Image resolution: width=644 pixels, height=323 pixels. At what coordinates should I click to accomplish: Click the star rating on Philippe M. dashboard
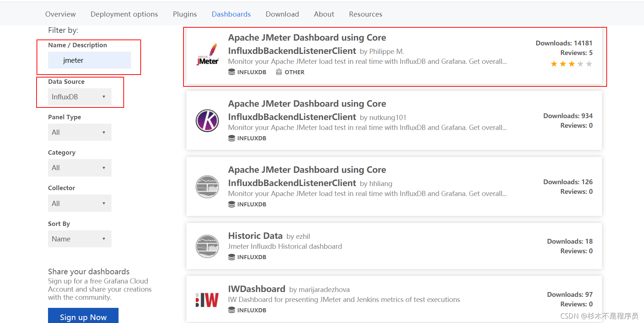tap(571, 64)
